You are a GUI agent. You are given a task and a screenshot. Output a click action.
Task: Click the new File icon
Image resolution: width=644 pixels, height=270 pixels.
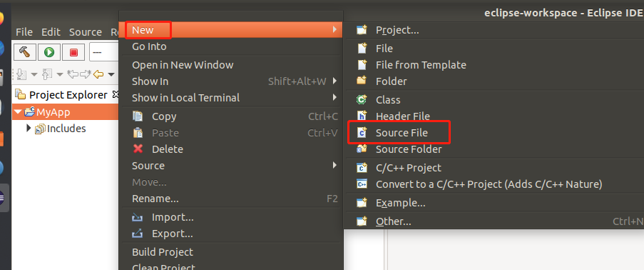(362, 48)
